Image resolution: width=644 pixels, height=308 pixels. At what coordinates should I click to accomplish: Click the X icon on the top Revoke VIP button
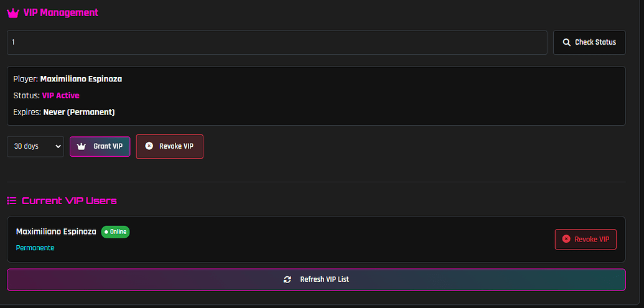pos(149,146)
